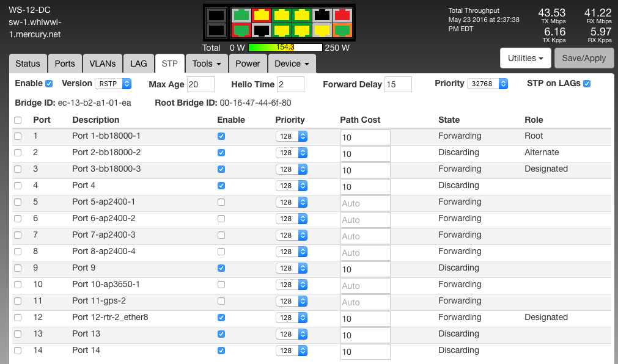Click the top-row green port with gray border
Image resolution: width=618 pixels, height=364 pixels.
pyautogui.click(x=242, y=15)
